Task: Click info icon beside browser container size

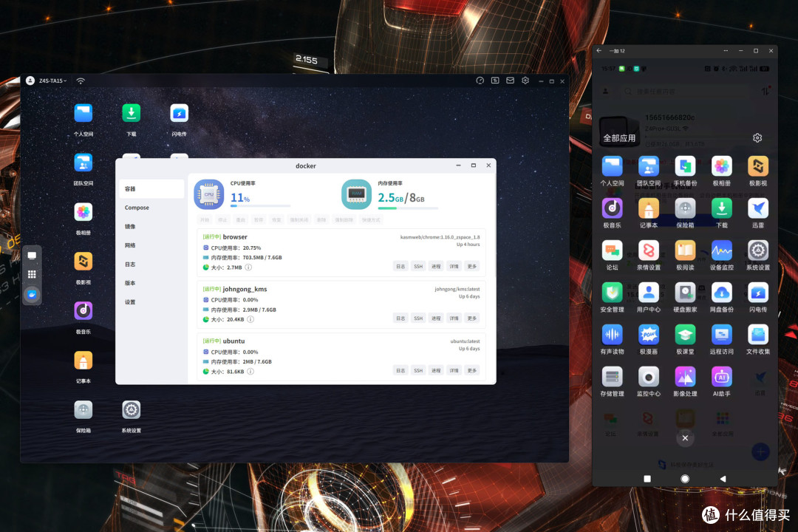Action: (248, 267)
